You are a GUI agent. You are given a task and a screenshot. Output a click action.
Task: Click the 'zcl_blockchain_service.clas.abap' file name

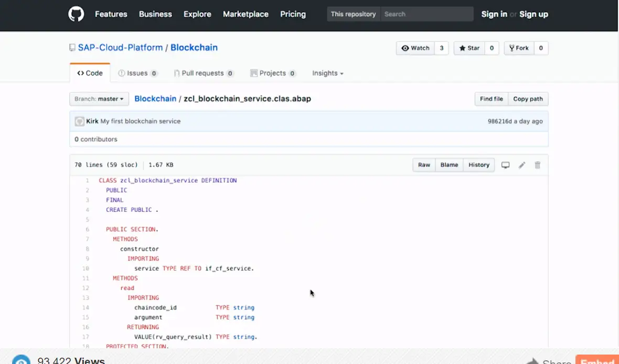point(248,99)
